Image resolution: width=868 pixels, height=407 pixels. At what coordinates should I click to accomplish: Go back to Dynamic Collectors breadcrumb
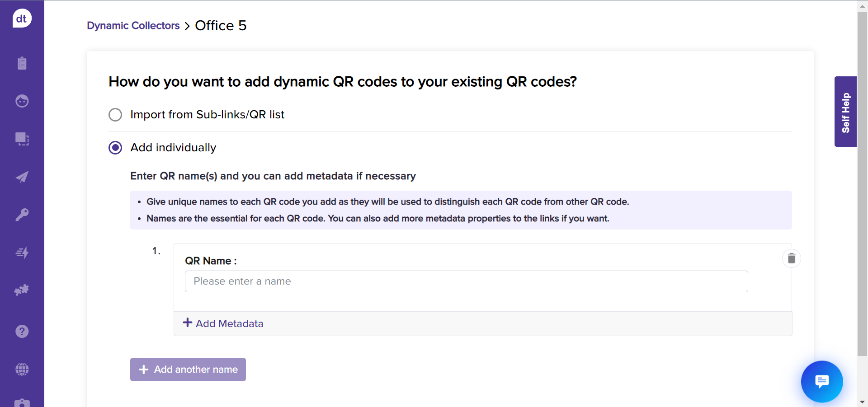click(x=133, y=26)
